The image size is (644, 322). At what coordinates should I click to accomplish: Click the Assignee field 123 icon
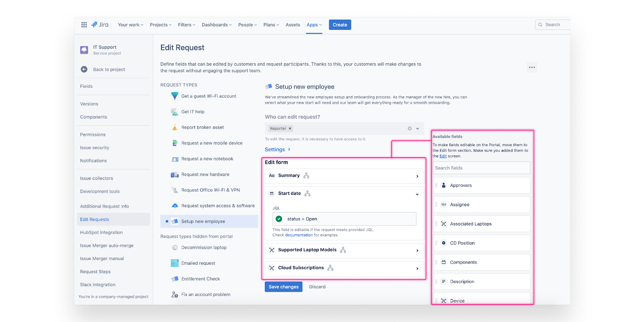click(444, 204)
